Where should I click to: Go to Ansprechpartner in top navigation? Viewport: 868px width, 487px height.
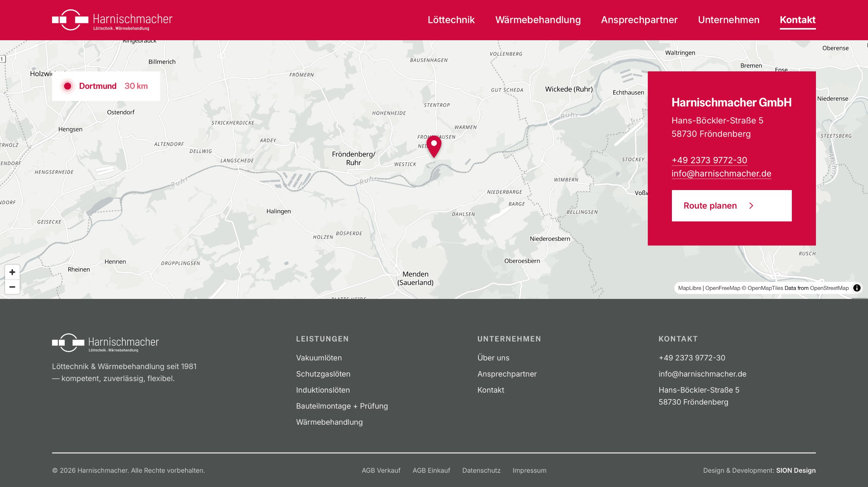(639, 20)
